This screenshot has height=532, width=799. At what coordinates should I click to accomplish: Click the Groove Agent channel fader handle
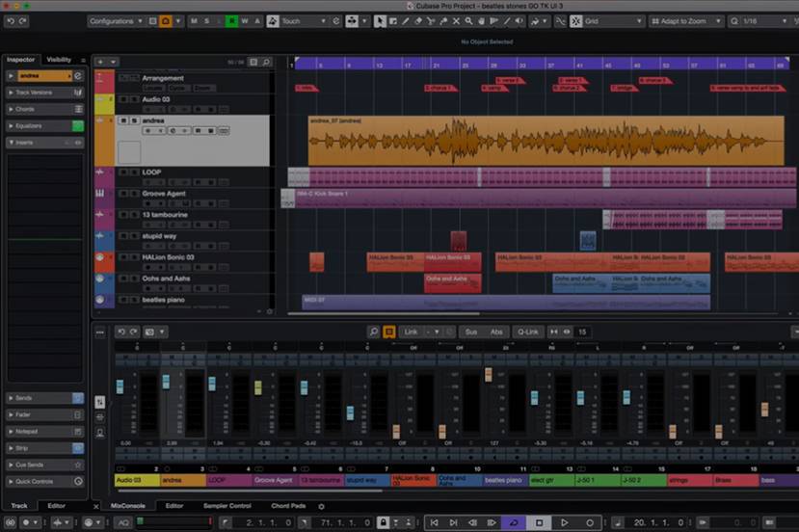pyautogui.click(x=258, y=387)
